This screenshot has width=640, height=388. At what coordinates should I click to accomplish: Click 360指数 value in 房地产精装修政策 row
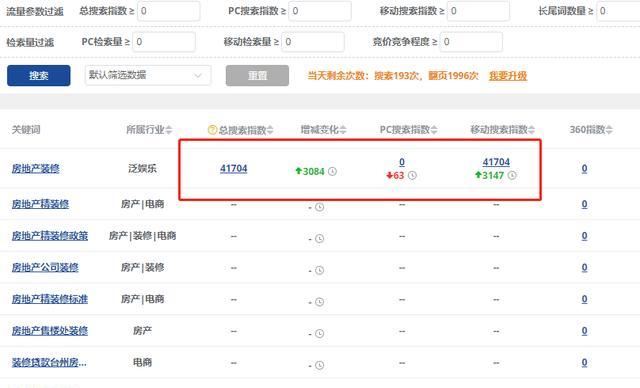click(x=584, y=236)
